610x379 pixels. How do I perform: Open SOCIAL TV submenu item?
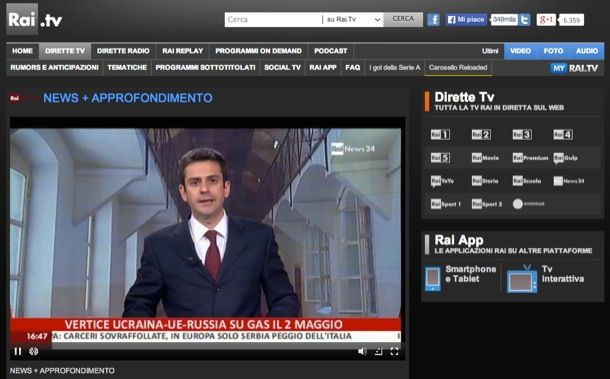tap(282, 68)
